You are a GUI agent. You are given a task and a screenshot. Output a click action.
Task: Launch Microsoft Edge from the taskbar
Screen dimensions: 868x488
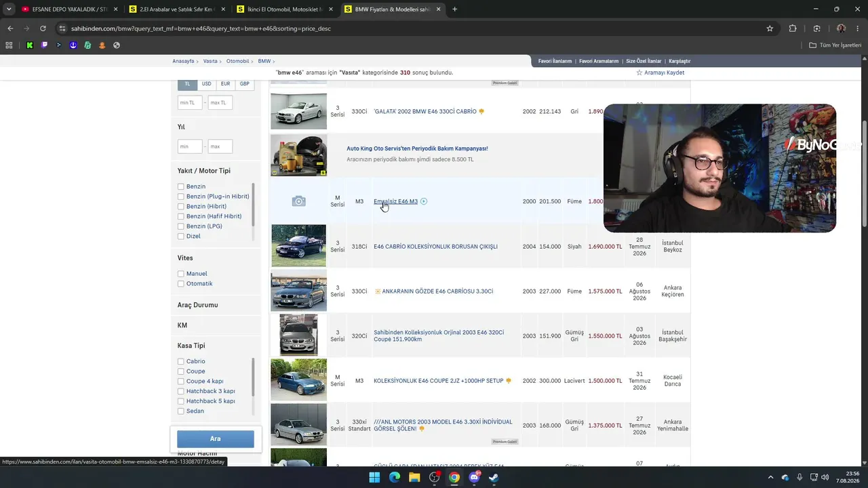(x=395, y=477)
